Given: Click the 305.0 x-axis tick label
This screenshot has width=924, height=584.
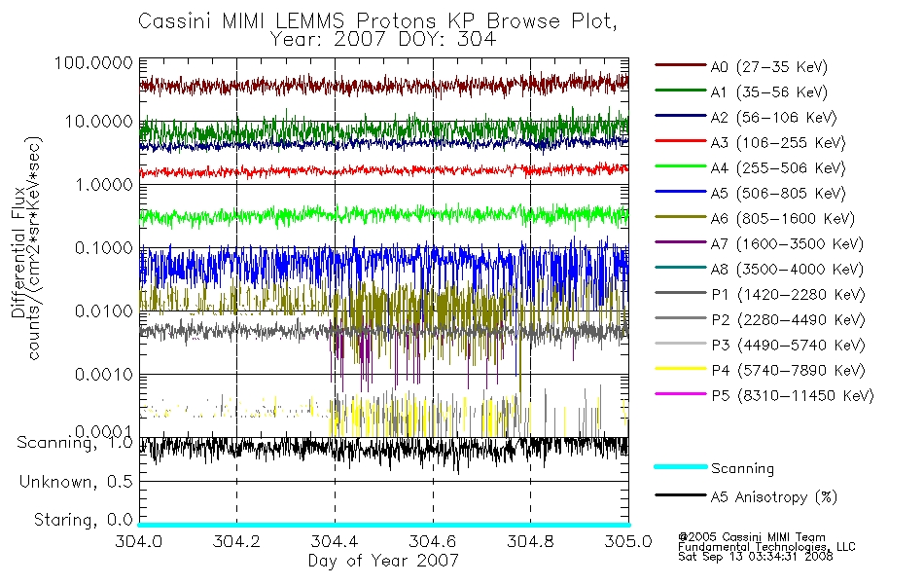Looking at the screenshot, I should (628, 541).
